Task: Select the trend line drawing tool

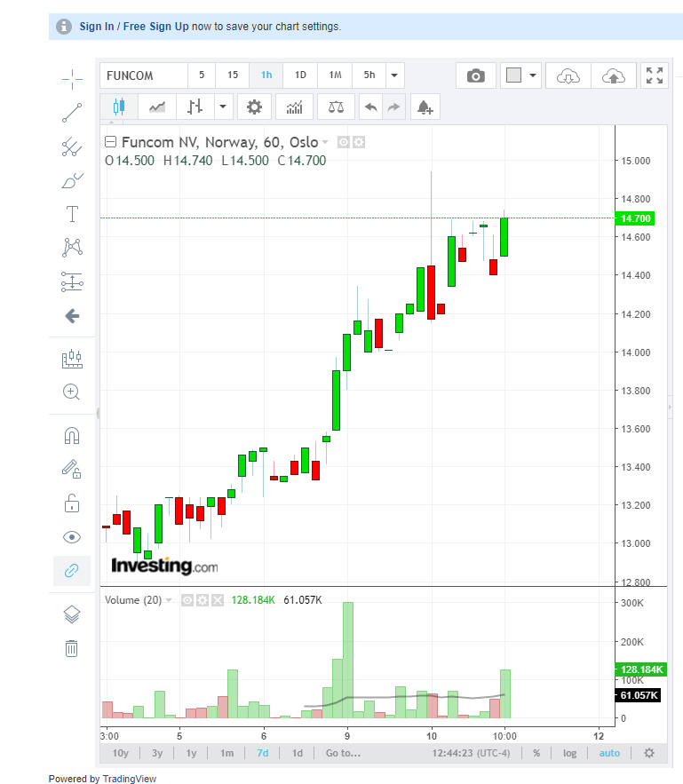Action: (72, 113)
